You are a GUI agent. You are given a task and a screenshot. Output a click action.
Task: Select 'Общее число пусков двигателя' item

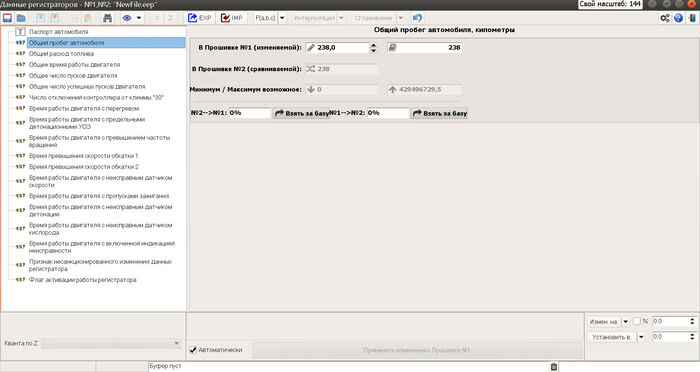pyautogui.click(x=73, y=75)
